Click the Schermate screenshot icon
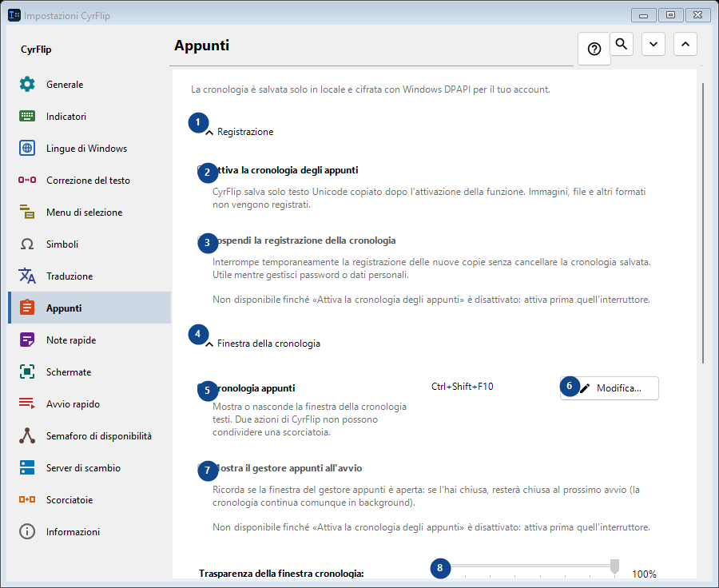The height and width of the screenshot is (588, 719). [27, 371]
